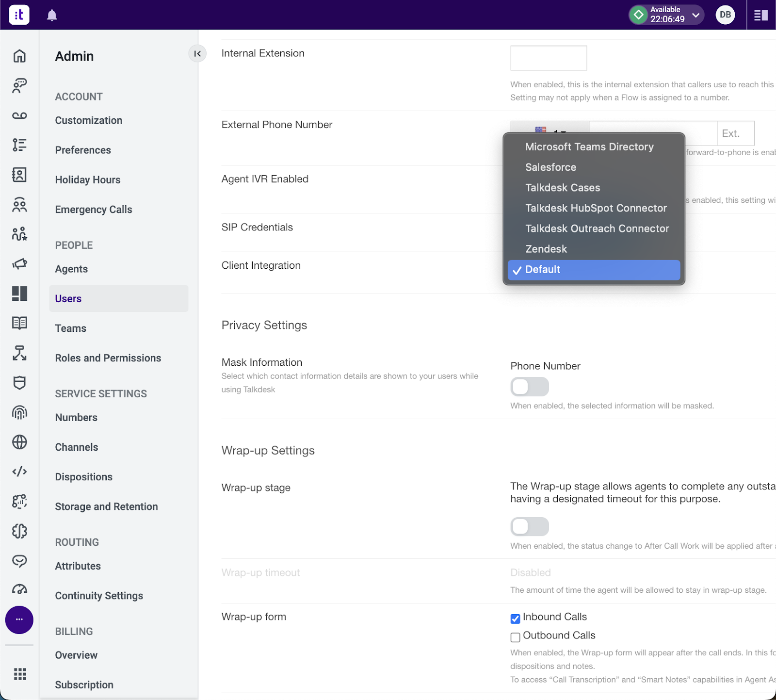Open the Conversations icon in sidebar
This screenshot has height=700, width=776.
[19, 85]
